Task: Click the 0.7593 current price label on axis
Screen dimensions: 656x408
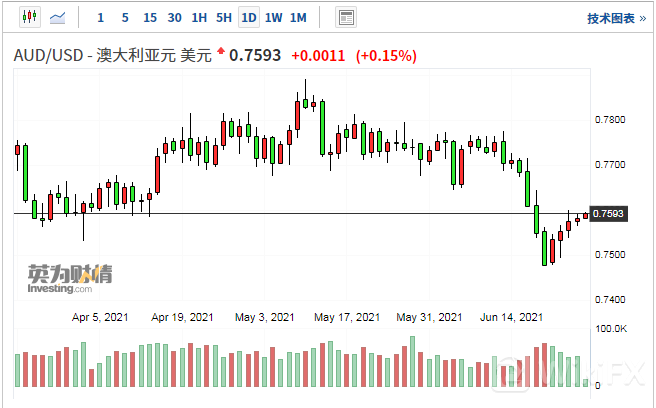Action: point(608,214)
